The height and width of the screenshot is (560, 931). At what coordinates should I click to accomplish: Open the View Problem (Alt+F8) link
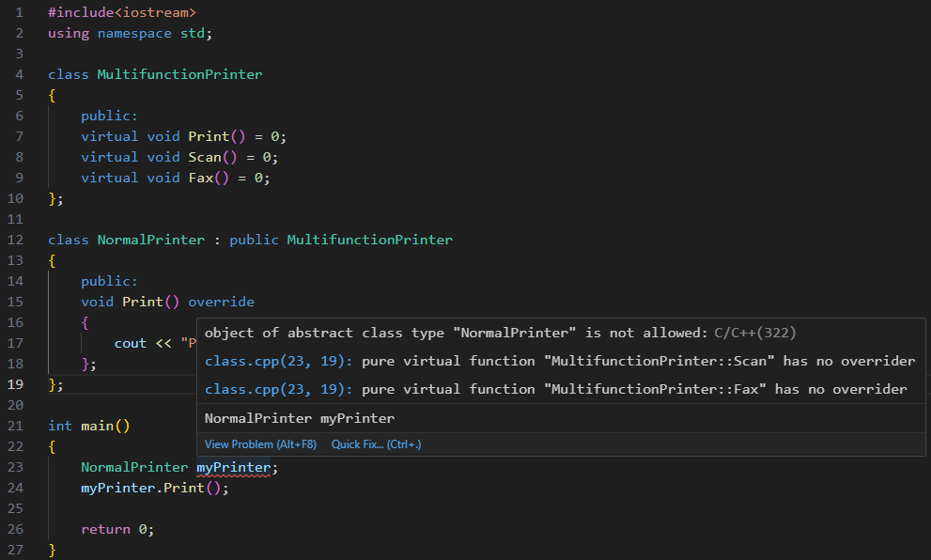260,444
